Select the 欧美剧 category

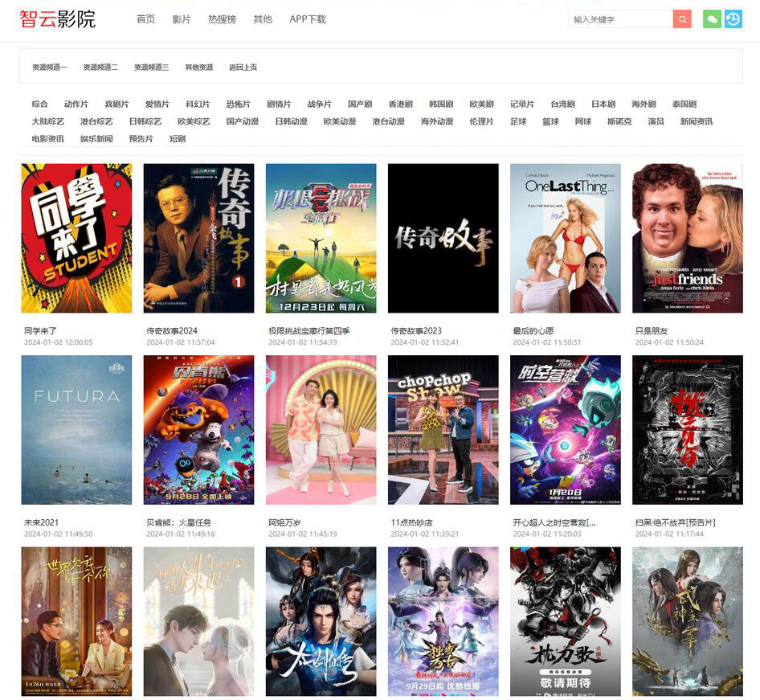point(482,104)
